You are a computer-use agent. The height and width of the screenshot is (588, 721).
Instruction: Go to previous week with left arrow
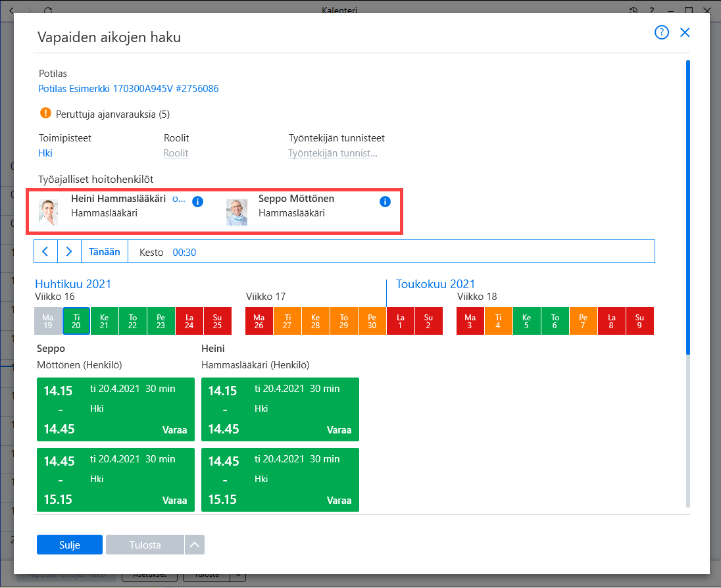click(45, 251)
